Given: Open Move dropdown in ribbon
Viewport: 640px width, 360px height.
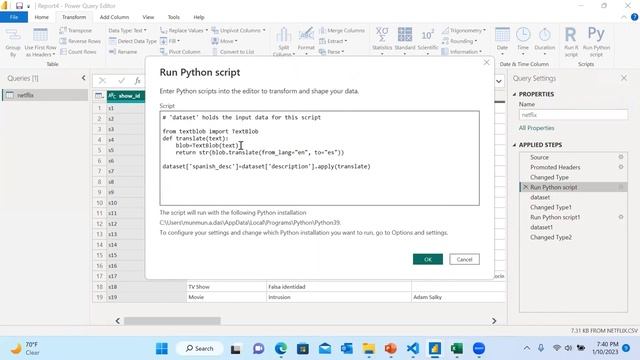Looking at the screenshot, I should pyautogui.click(x=224, y=41).
